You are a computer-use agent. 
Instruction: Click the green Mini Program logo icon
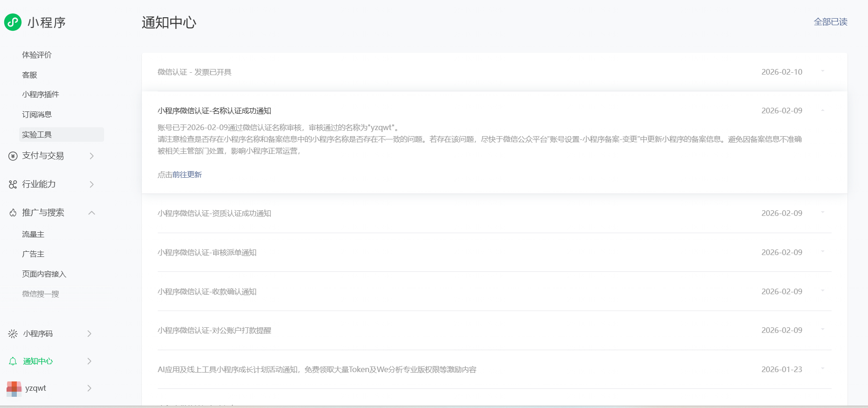click(13, 22)
